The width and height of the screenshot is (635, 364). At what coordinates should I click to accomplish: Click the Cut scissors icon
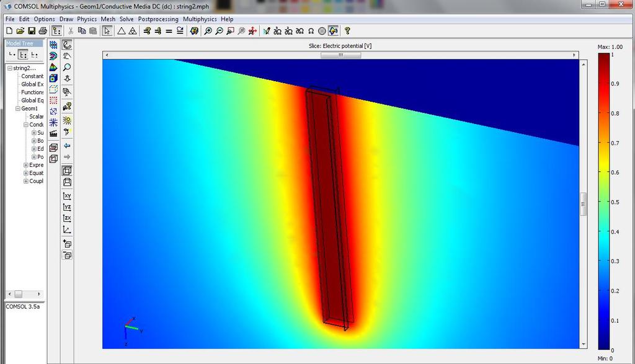click(x=71, y=31)
